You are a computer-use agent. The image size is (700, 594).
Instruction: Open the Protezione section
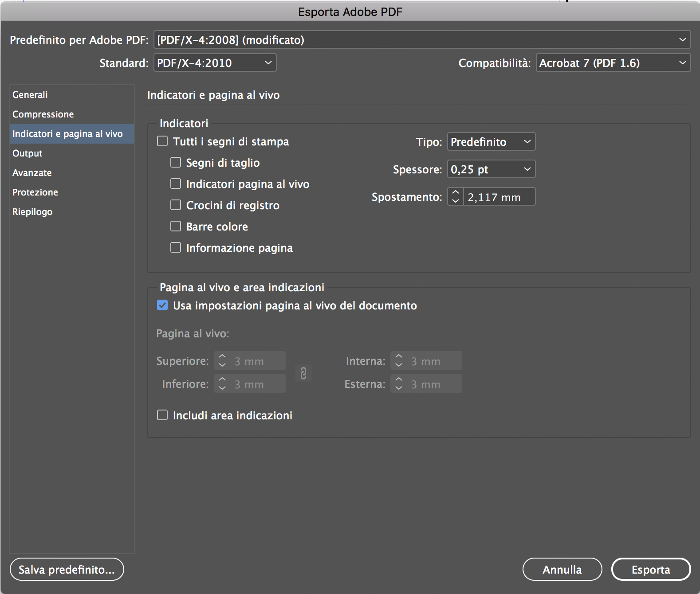pyautogui.click(x=72, y=192)
